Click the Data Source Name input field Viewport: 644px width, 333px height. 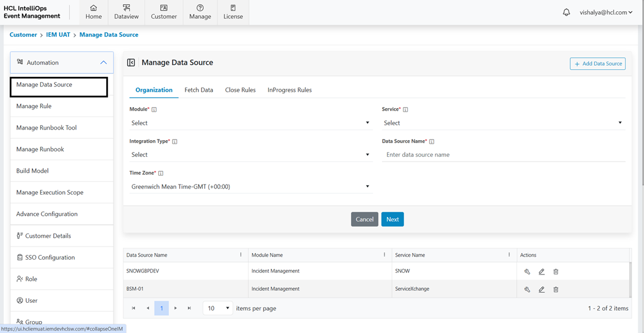503,154
